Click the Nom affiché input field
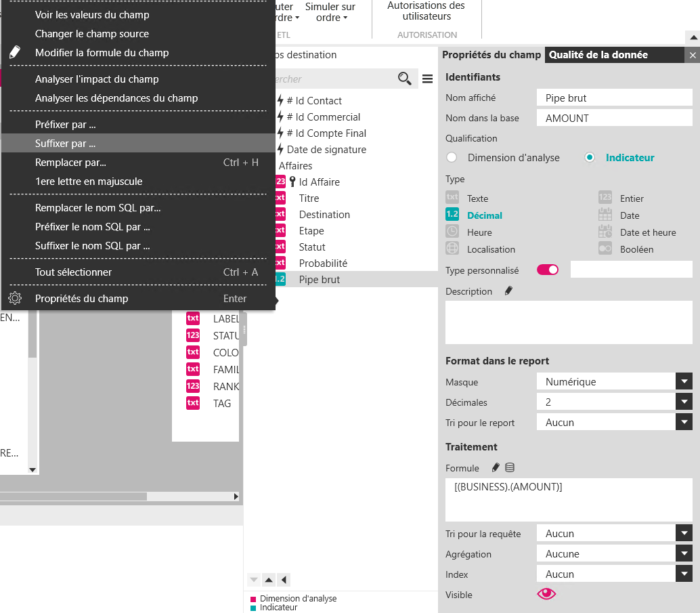700x613 pixels. [614, 98]
